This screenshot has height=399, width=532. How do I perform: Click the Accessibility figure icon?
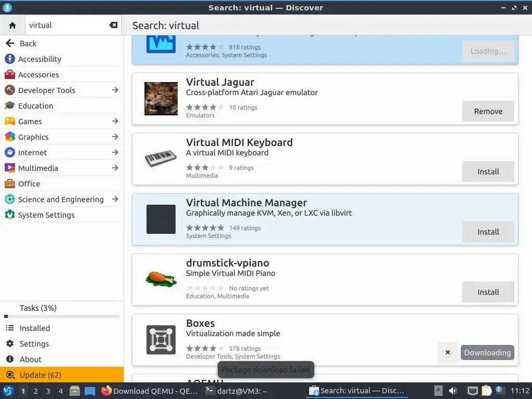click(10, 59)
